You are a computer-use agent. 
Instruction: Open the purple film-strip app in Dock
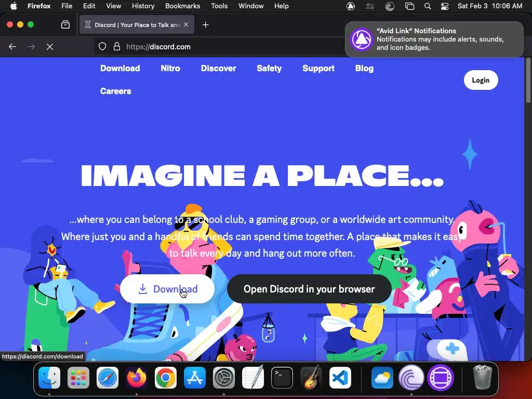(441, 378)
